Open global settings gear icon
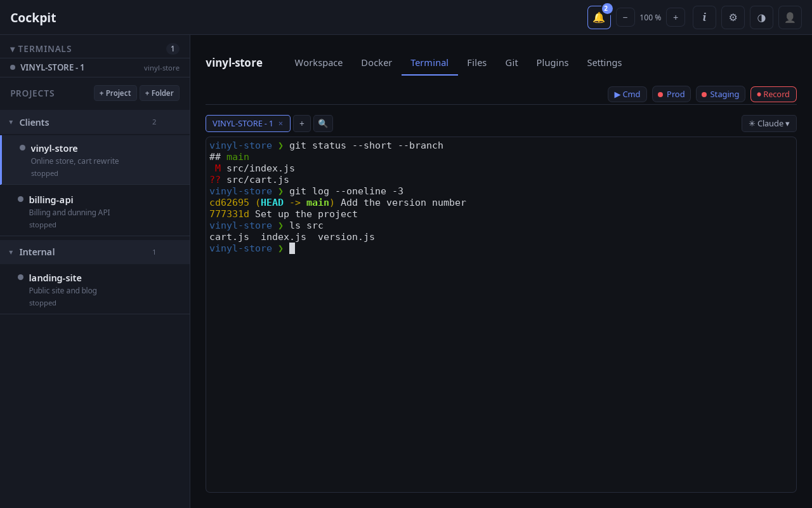Image resolution: width=812 pixels, height=508 pixels. (x=733, y=17)
